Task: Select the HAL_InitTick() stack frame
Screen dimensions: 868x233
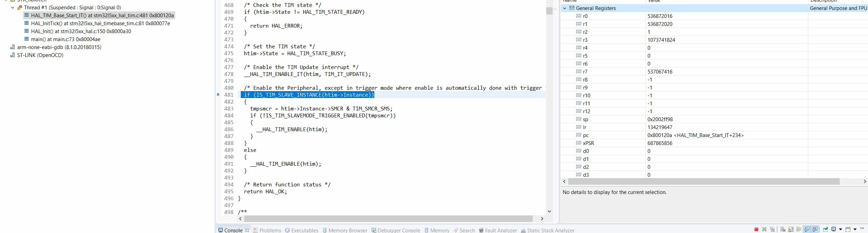Action: click(x=100, y=23)
